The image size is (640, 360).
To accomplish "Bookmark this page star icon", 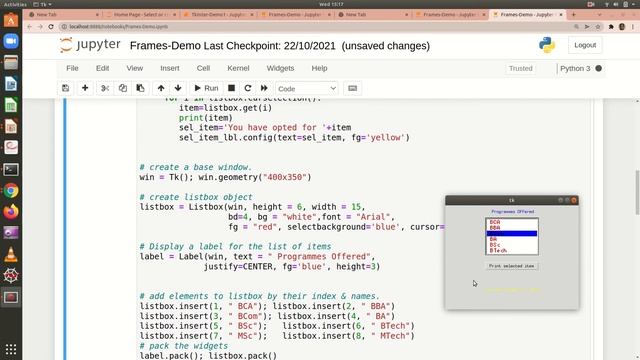I will (x=598, y=27).
